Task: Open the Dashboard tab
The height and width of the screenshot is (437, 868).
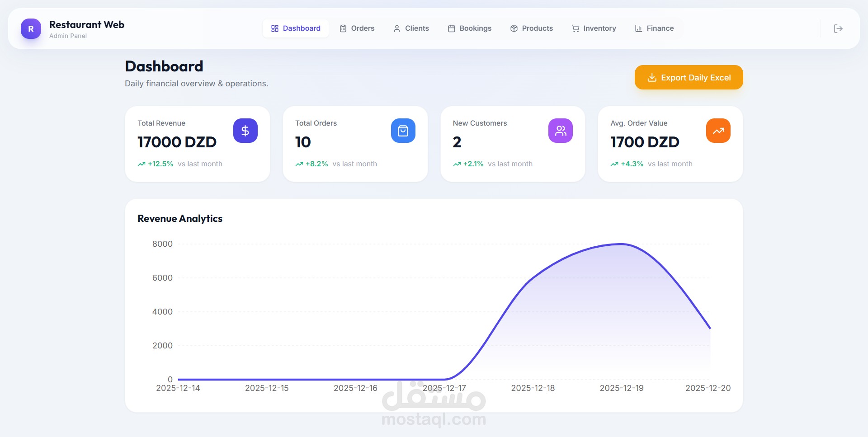Action: pyautogui.click(x=296, y=28)
